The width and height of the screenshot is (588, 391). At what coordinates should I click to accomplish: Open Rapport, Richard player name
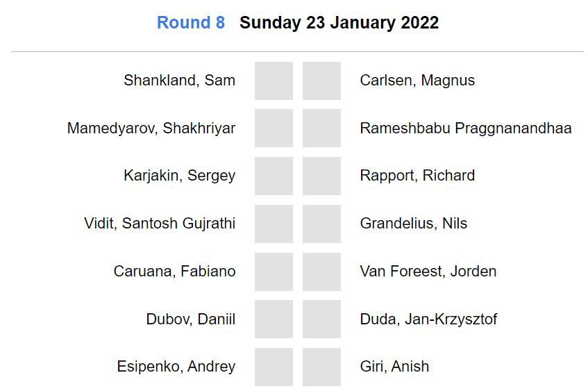pos(417,176)
